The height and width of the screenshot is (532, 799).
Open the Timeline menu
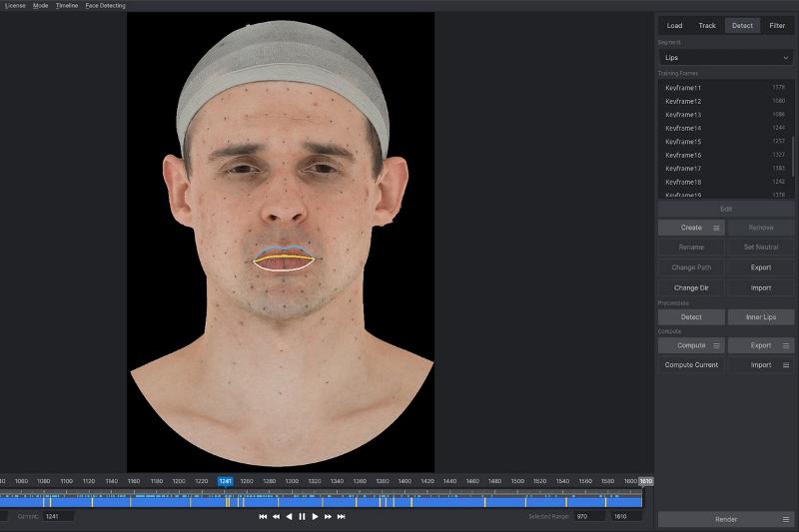[x=66, y=5]
